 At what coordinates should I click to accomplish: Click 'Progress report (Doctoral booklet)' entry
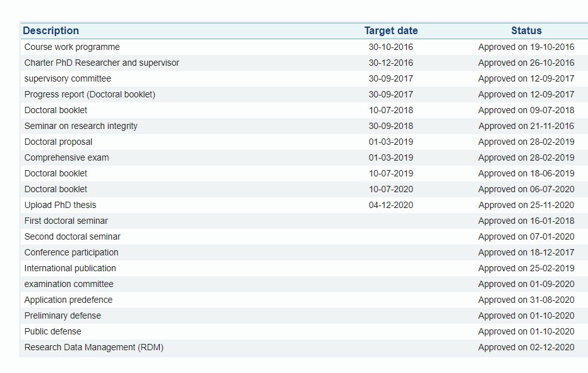click(90, 94)
